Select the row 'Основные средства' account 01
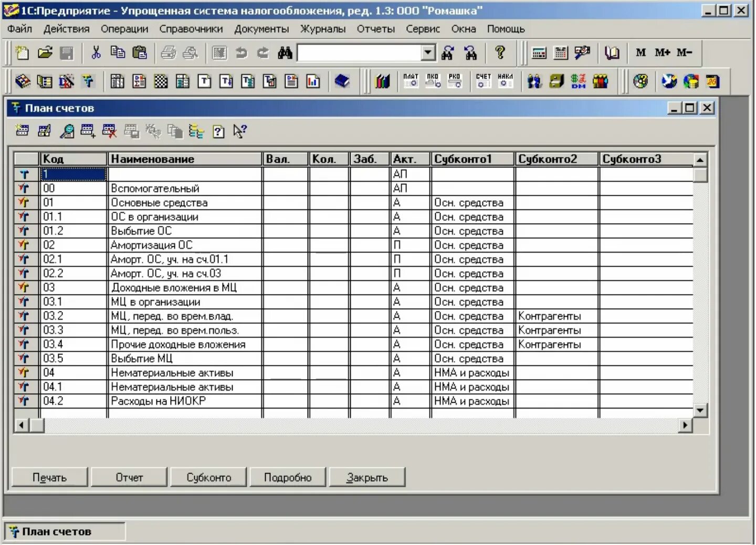 [353, 203]
